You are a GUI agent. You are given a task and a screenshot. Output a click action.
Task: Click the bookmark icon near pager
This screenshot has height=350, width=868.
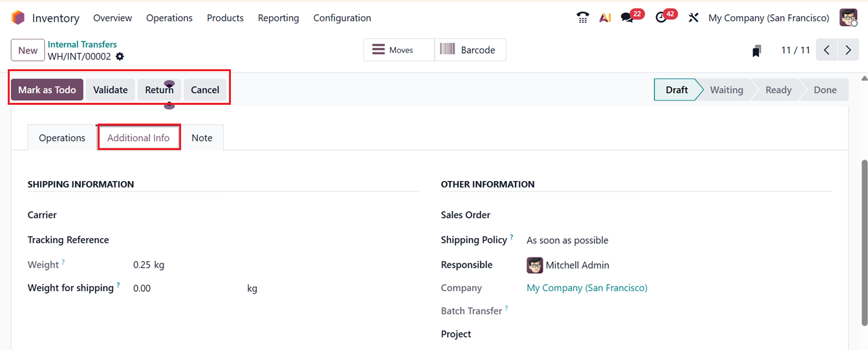coord(757,50)
